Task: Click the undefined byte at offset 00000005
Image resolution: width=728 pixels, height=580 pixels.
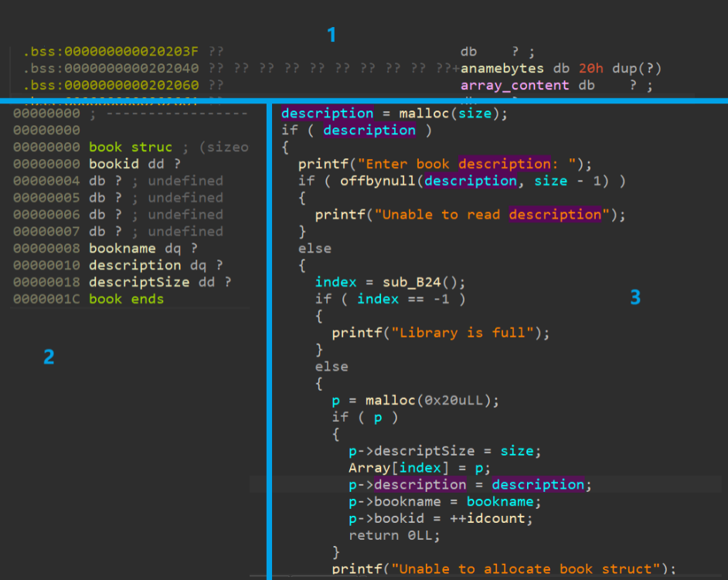Action: point(156,198)
